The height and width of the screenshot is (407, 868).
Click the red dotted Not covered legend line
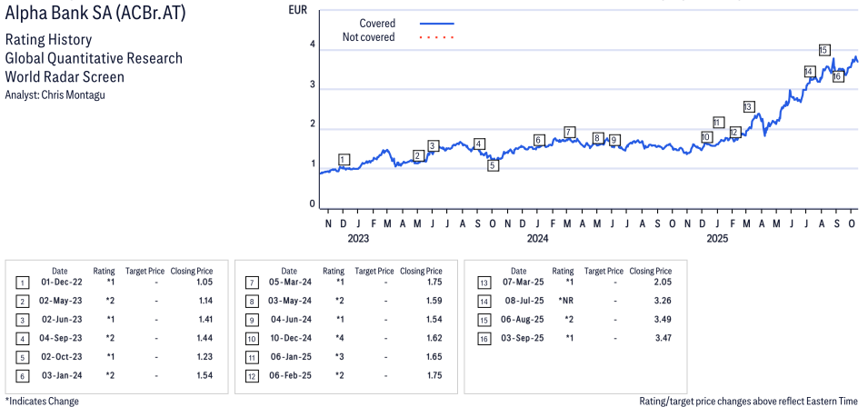[x=436, y=37]
